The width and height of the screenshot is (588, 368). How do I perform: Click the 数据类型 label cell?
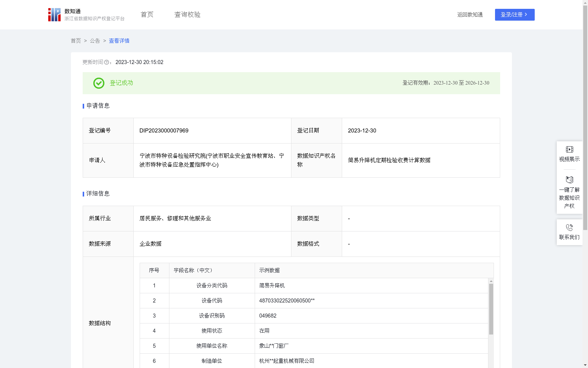pyautogui.click(x=316, y=219)
